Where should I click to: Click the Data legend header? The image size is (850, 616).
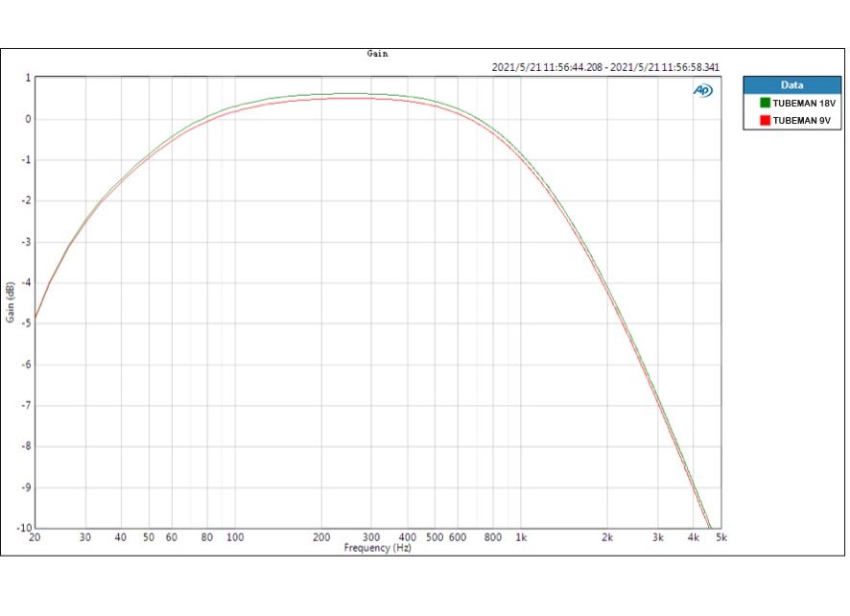(791, 84)
